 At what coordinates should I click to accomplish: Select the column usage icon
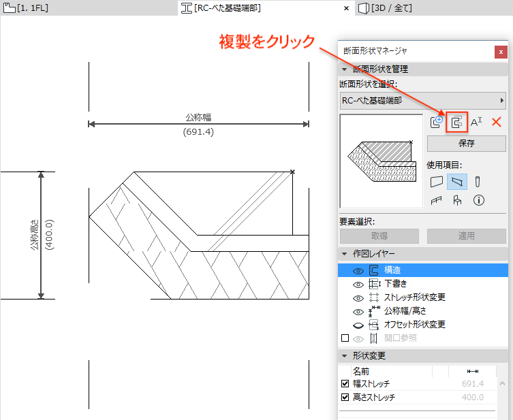[478, 181]
